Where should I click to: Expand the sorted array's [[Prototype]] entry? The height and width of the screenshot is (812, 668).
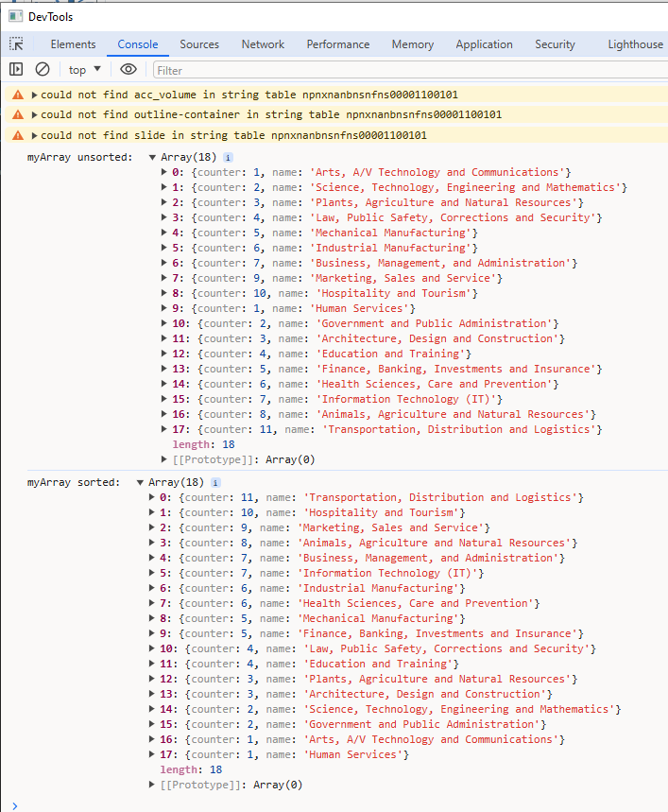154,785
